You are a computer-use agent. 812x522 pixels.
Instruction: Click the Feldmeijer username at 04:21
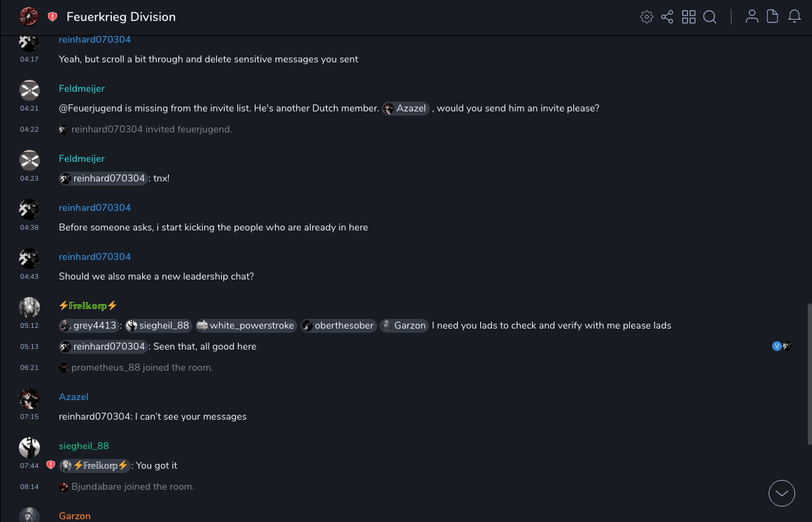(81, 88)
